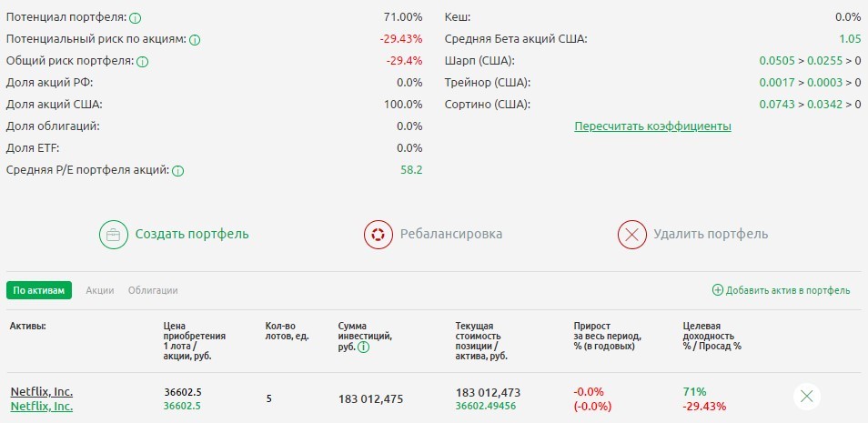Open the green Netflix, Inc. ticker link
The image size is (868, 423).
click(42, 406)
